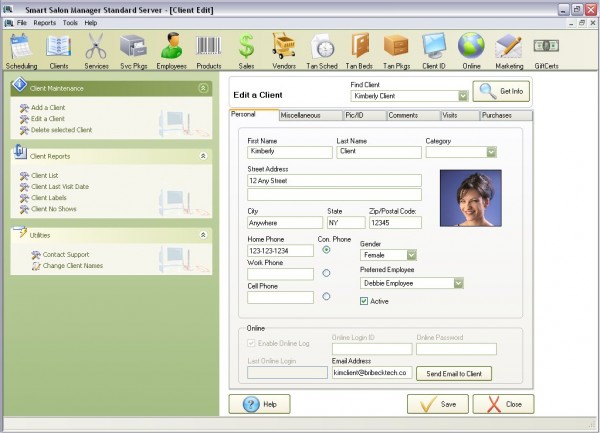Open Sales dollar sign icon

246,46
